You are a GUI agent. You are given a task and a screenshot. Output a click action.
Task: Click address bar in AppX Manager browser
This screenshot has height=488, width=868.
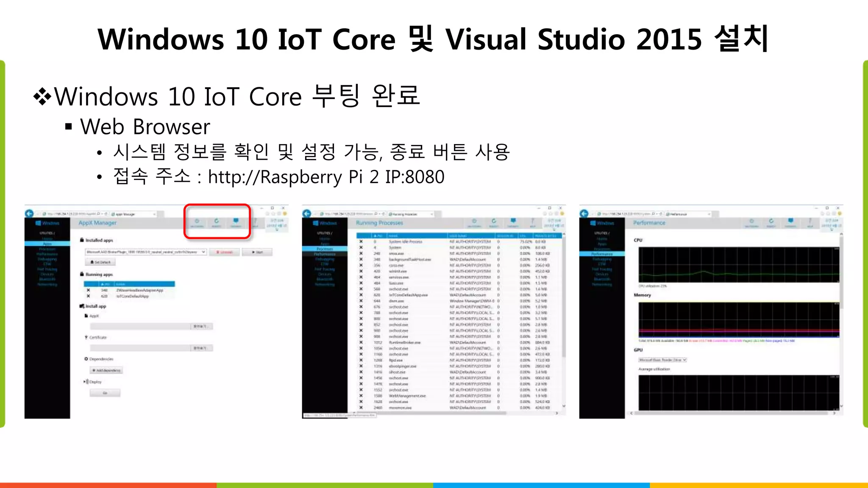pyautogui.click(x=74, y=214)
